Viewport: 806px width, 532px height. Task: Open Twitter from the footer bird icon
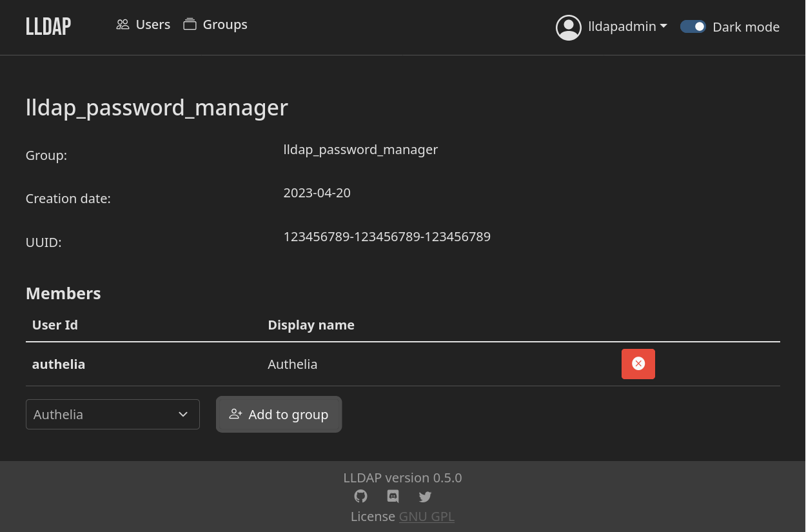point(425,497)
